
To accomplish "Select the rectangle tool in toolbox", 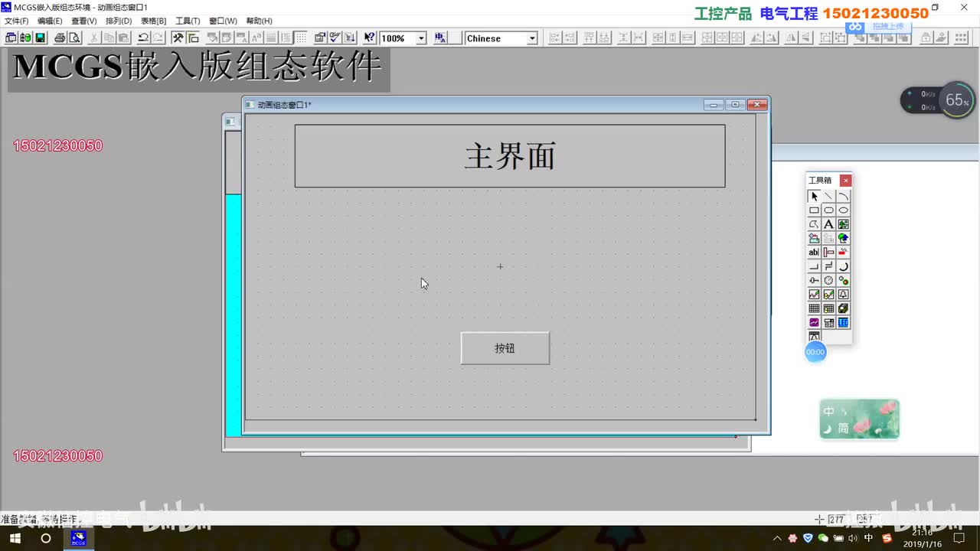I will 814,210.
